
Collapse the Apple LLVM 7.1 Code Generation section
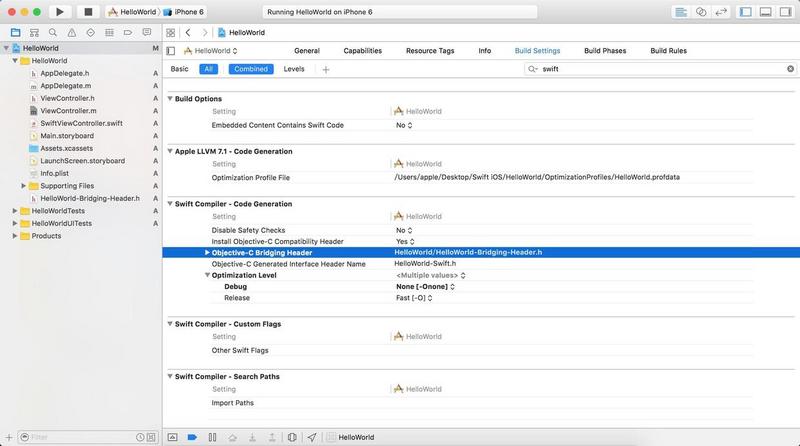coord(170,151)
